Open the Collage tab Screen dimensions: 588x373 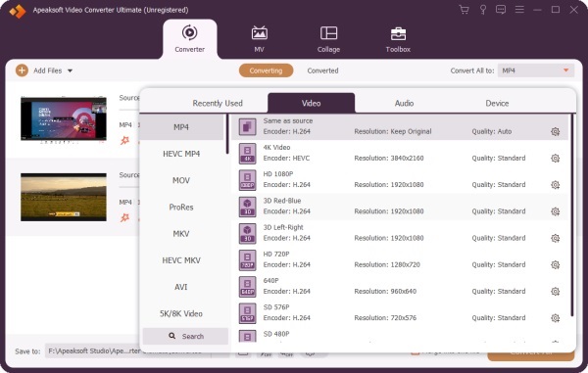(x=328, y=39)
